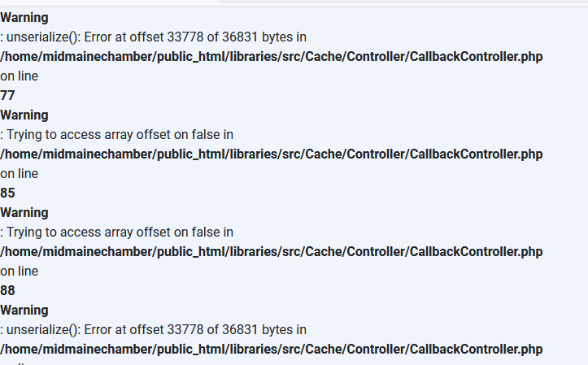This screenshot has width=588, height=365.
Task: Click the last unserialize() error message line
Action: pos(153,329)
